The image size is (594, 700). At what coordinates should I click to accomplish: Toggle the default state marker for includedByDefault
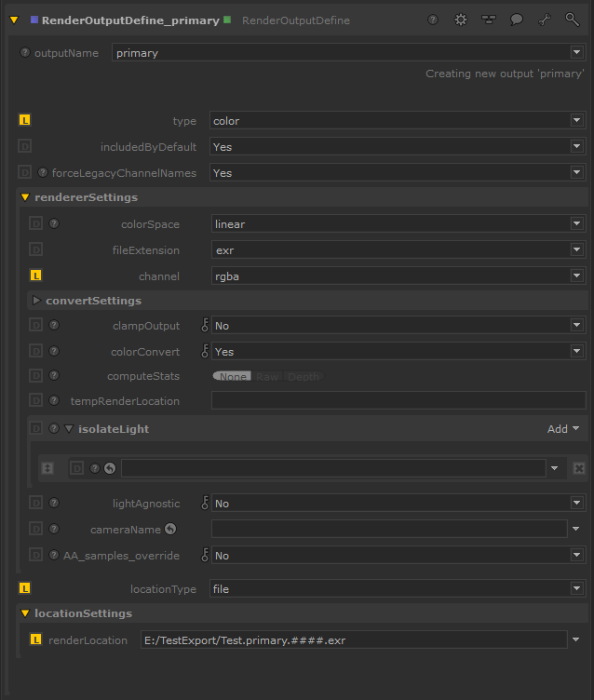(x=25, y=147)
